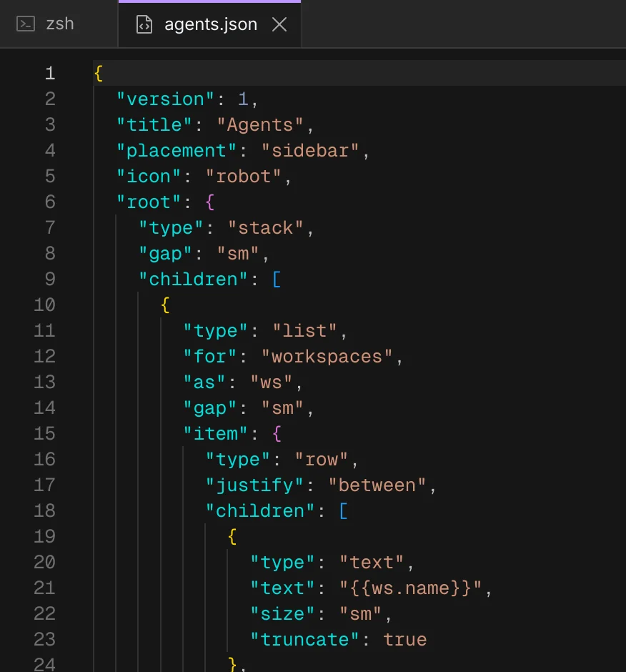Click the number 1 version value
The image size is (626, 672).
(243, 99)
